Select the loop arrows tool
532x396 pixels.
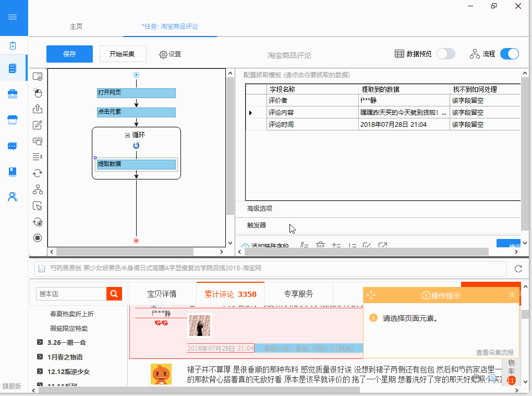tap(38, 173)
